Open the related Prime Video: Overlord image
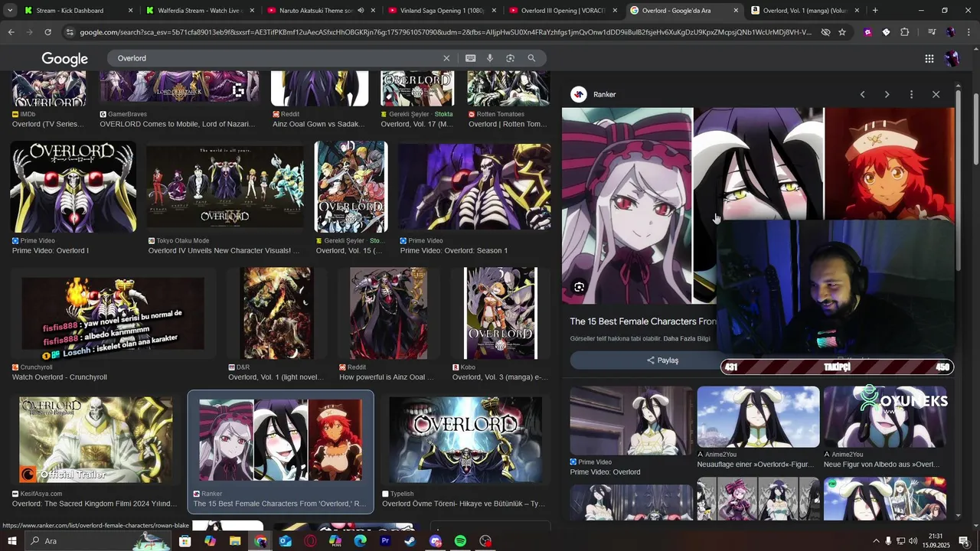This screenshot has width=980, height=551. 631,421
